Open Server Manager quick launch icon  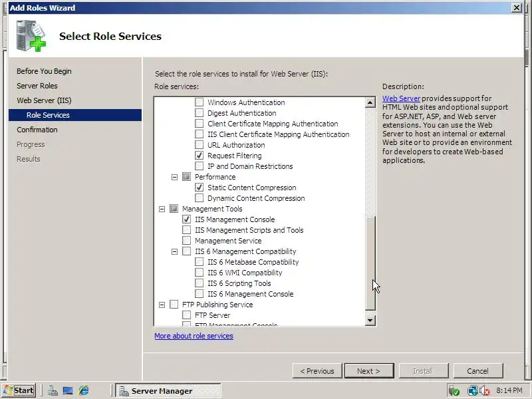pos(53,390)
